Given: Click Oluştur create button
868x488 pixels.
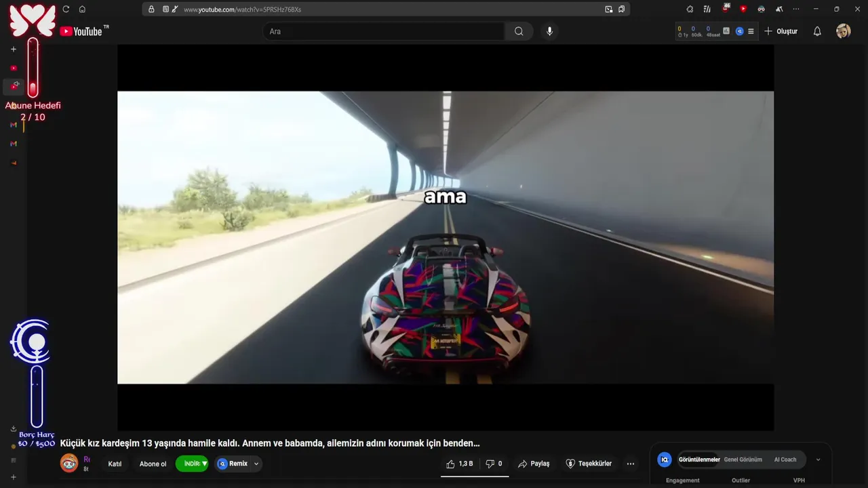Looking at the screenshot, I should click(781, 31).
